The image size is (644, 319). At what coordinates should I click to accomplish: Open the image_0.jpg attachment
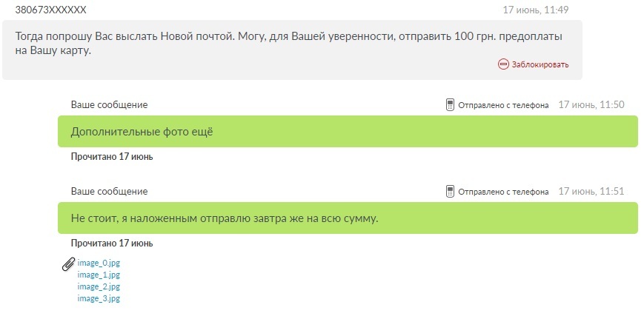tap(99, 263)
